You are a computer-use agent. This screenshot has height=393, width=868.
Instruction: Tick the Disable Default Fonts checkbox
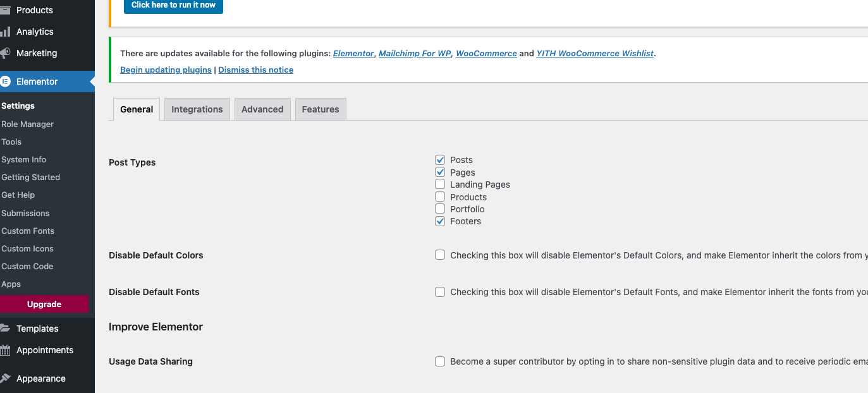pyautogui.click(x=440, y=292)
